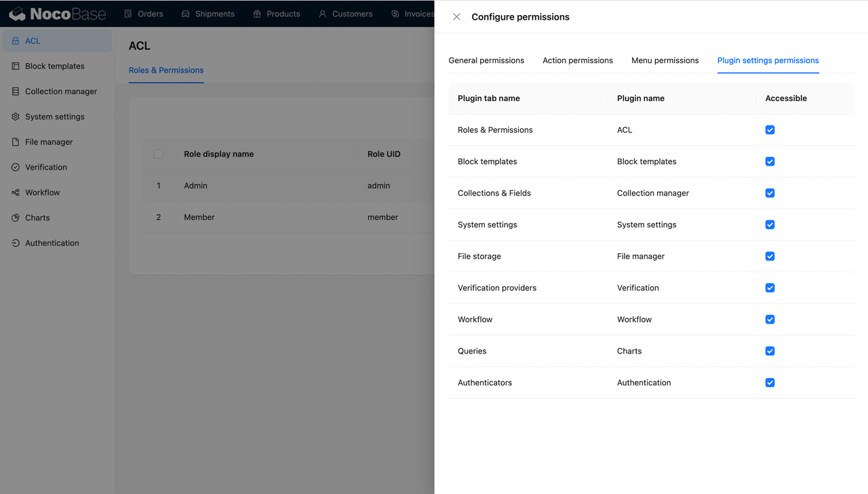868x494 pixels.
Task: Switch to General permissions tab
Action: click(486, 60)
